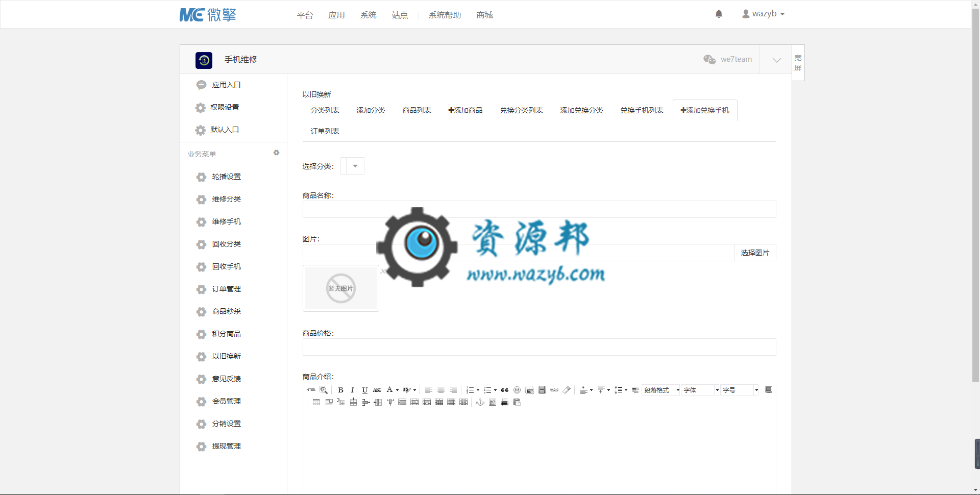Open 商城 in top navigation
The height and width of the screenshot is (495, 980).
click(484, 15)
